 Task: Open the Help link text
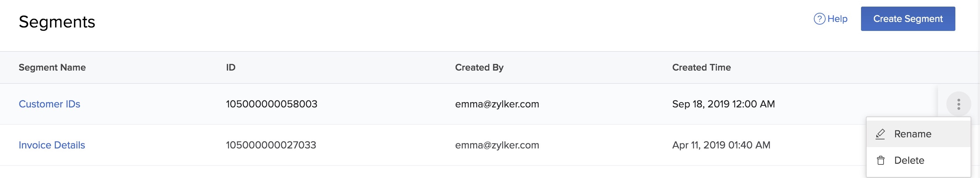click(837, 19)
